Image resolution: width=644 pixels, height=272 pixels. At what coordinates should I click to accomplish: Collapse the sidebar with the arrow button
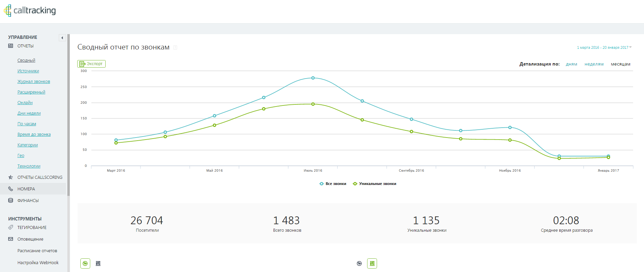[x=62, y=38]
